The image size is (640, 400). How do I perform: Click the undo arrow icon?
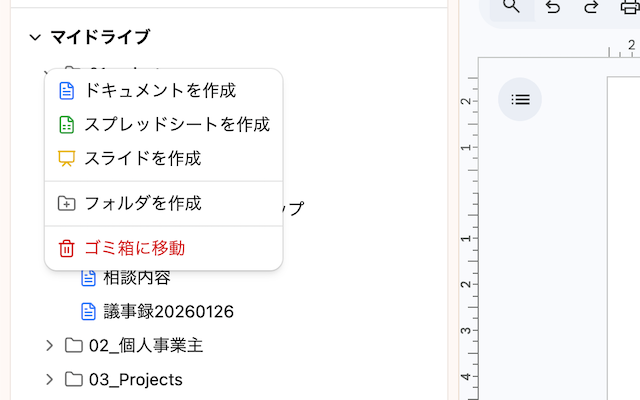tap(553, 7)
